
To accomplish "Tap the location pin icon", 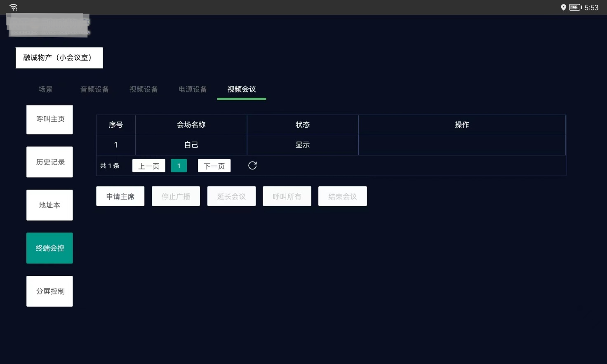I will 563,7.
